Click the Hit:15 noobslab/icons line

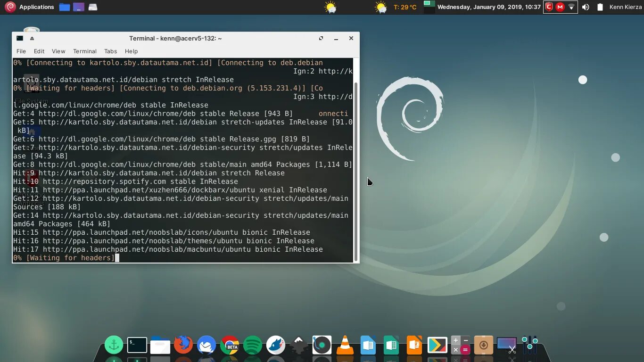coord(162,232)
